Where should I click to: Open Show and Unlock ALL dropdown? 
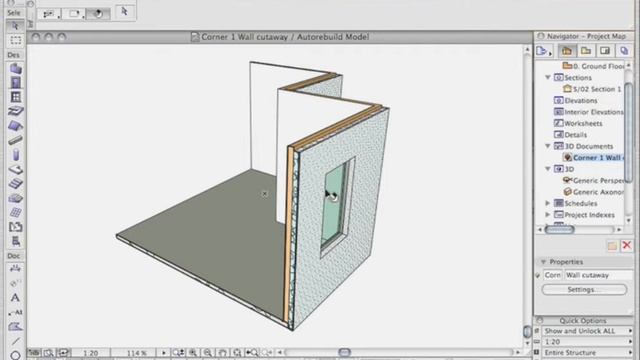[588, 331]
